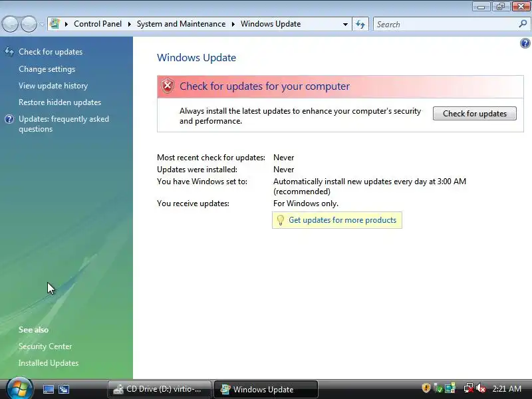Image resolution: width=532 pixels, height=399 pixels.
Task: Focus the Search input field
Action: click(x=446, y=25)
